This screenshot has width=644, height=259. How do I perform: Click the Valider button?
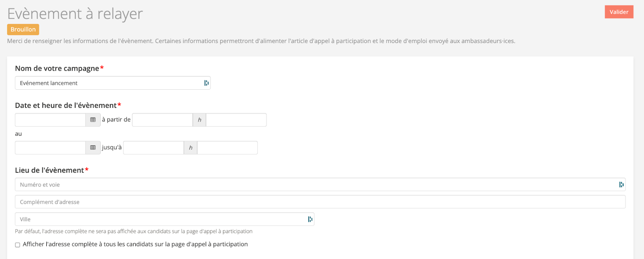pos(619,12)
